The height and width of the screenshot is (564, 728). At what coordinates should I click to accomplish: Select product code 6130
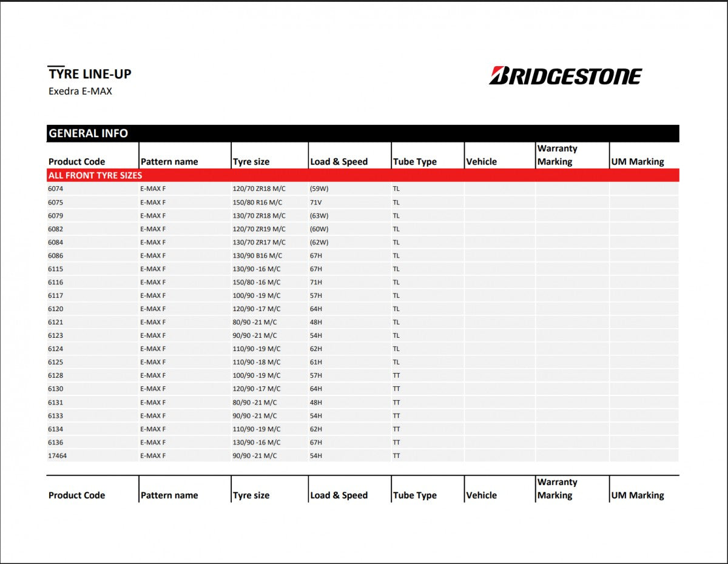[x=55, y=389]
